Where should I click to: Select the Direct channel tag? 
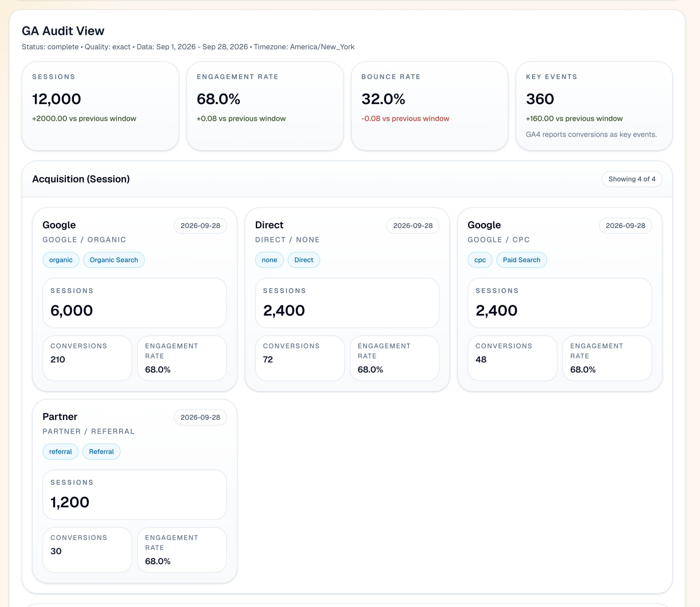coord(304,260)
